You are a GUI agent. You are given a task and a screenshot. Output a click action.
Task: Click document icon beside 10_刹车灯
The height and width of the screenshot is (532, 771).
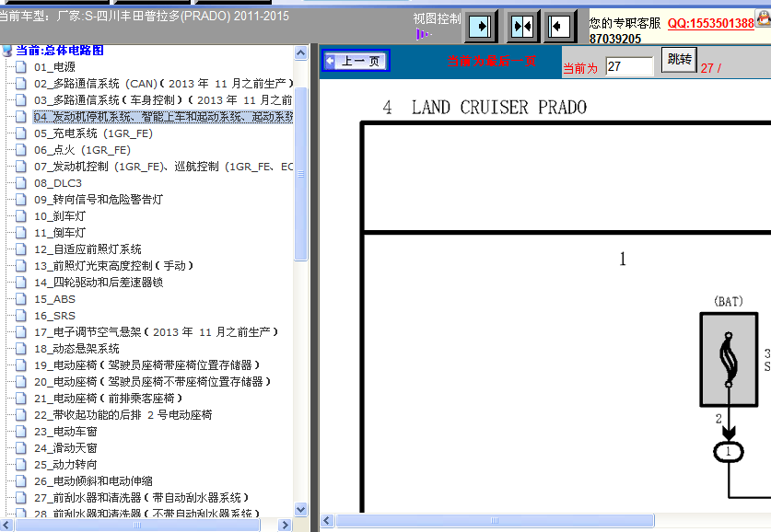(x=20, y=216)
